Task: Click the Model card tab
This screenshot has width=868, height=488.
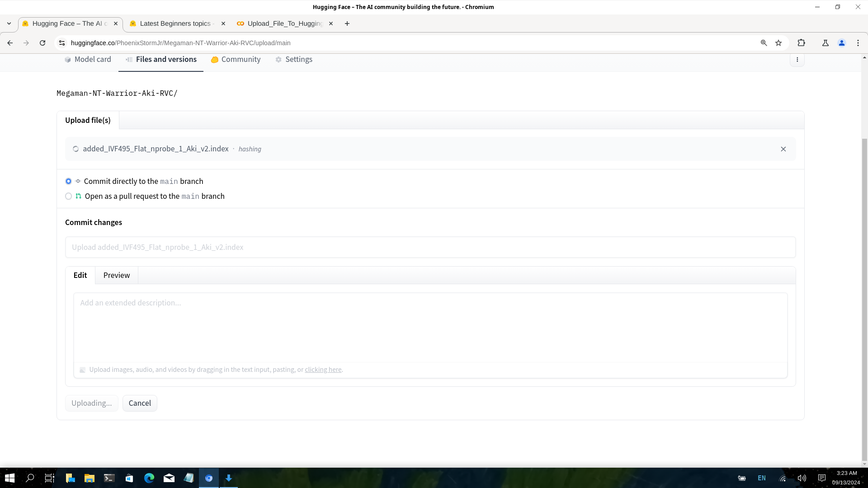Action: [x=88, y=59]
